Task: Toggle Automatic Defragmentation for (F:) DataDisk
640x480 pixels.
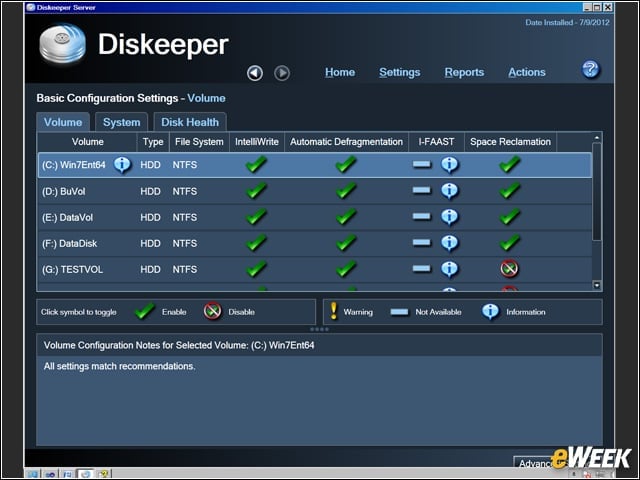Action: pos(346,242)
